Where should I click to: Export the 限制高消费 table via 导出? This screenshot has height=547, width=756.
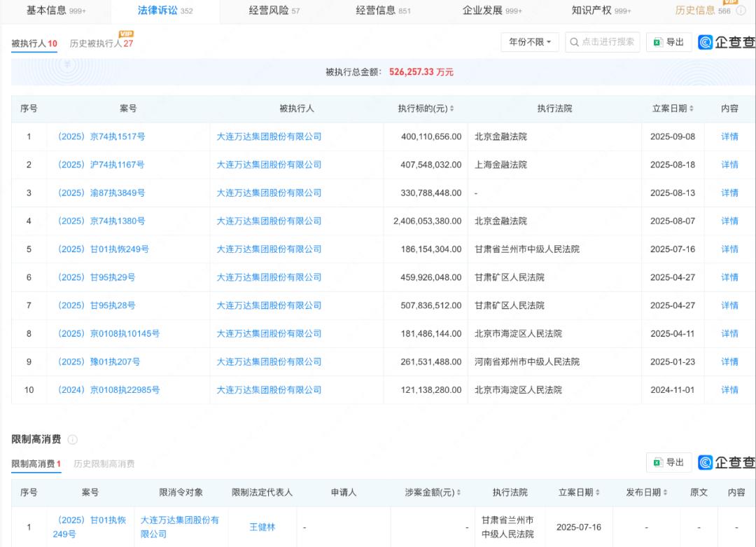click(x=668, y=462)
